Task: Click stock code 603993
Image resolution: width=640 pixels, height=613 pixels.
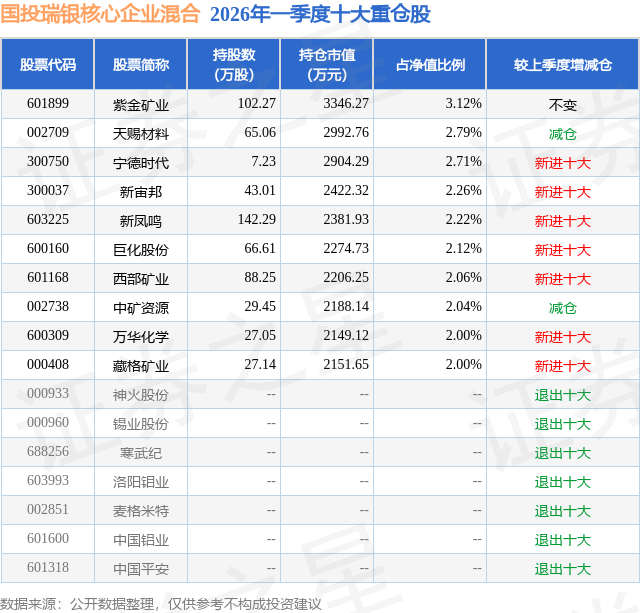Action: pyautogui.click(x=48, y=480)
